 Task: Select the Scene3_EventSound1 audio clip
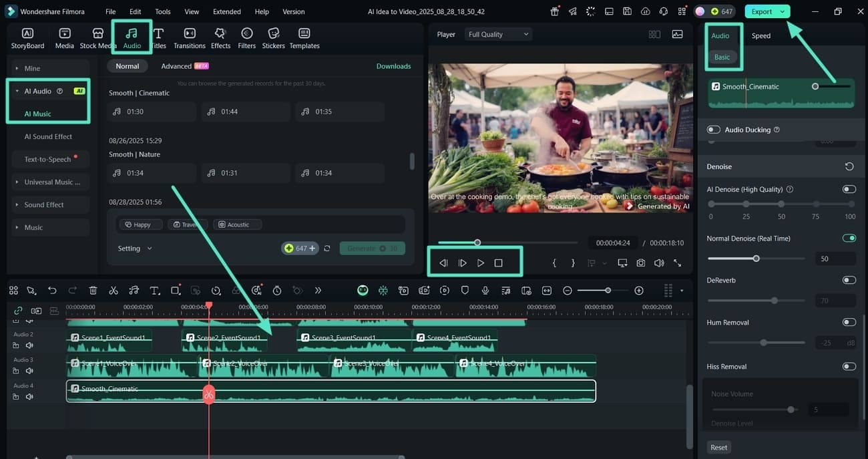[354, 341]
